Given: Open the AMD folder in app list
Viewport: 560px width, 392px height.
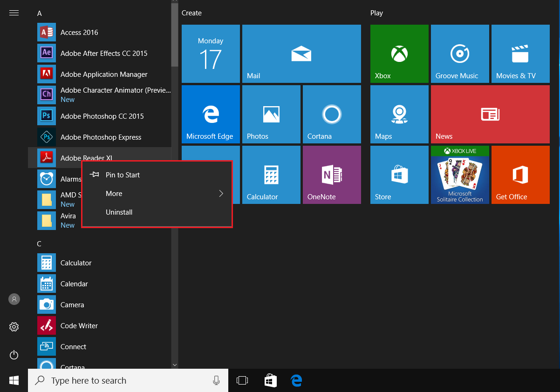Looking at the screenshot, I should coord(46,200).
